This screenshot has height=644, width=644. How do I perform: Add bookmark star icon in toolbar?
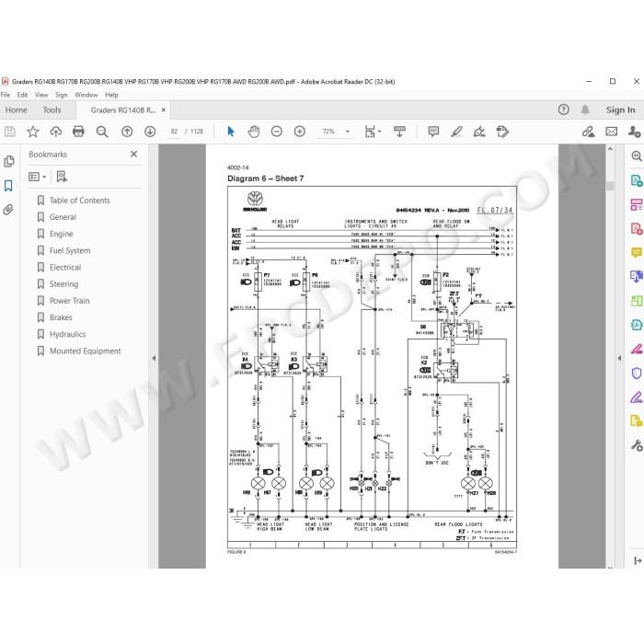[x=33, y=132]
